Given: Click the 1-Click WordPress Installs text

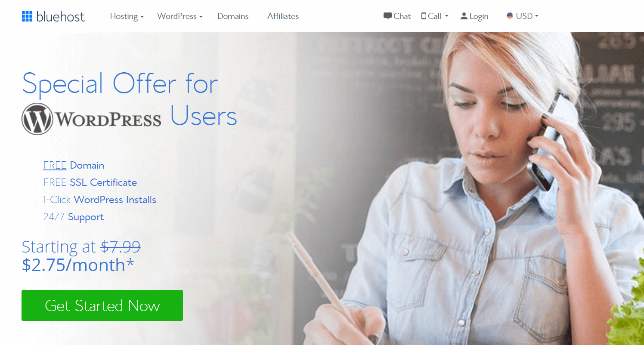Looking at the screenshot, I should [99, 200].
